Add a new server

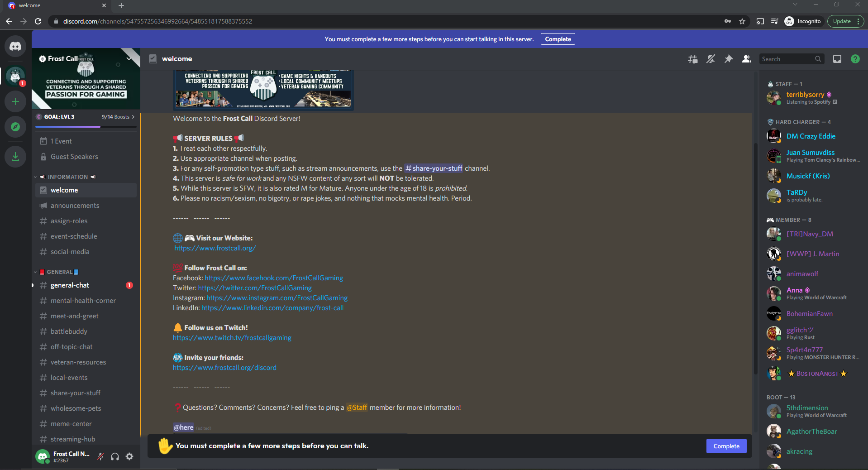click(x=15, y=101)
